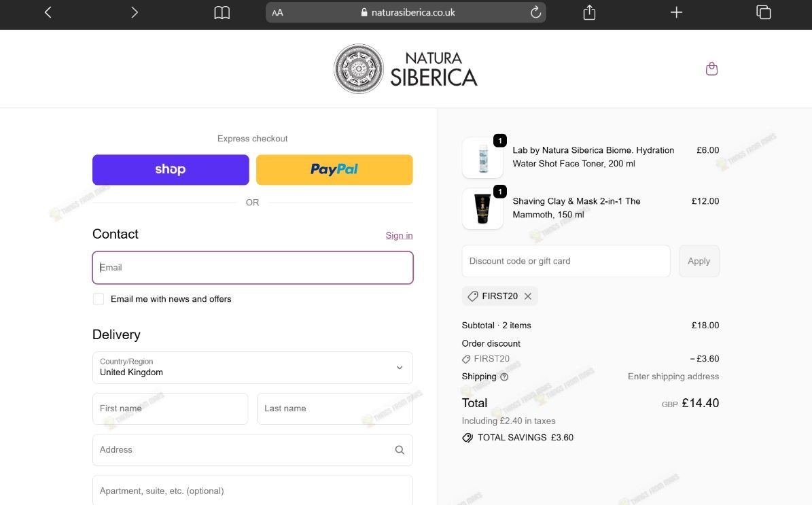Focus the First name field
This screenshot has height=505, width=812.
click(171, 408)
